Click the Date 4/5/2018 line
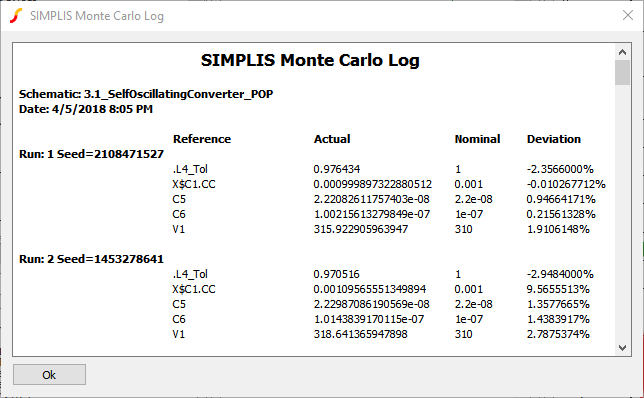 point(86,109)
